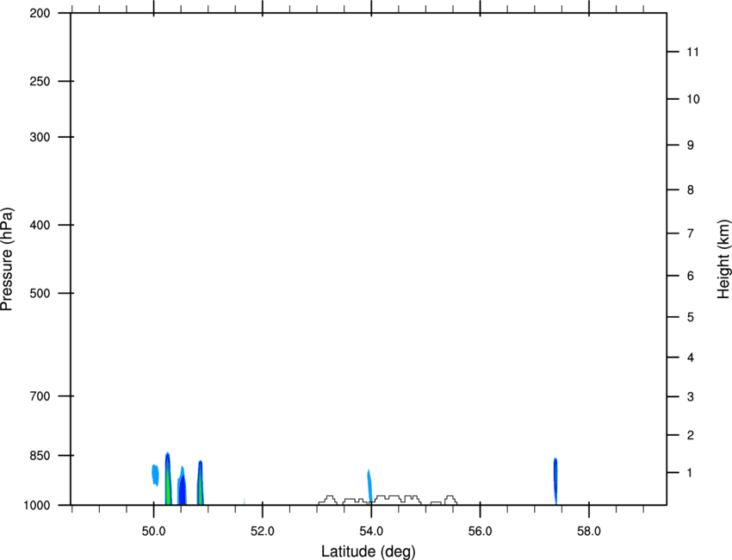Click the 'Latitude (deg)' axis title
The height and width of the screenshot is (560, 732).
[368, 551]
